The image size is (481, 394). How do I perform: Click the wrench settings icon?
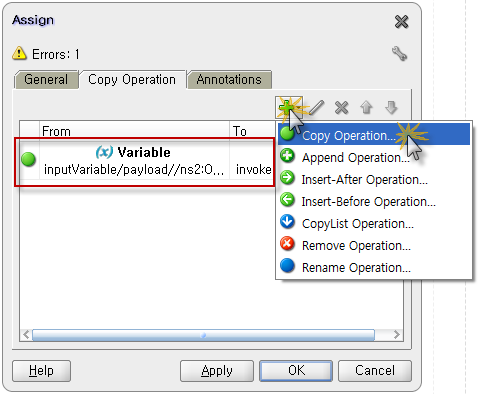tap(399, 54)
